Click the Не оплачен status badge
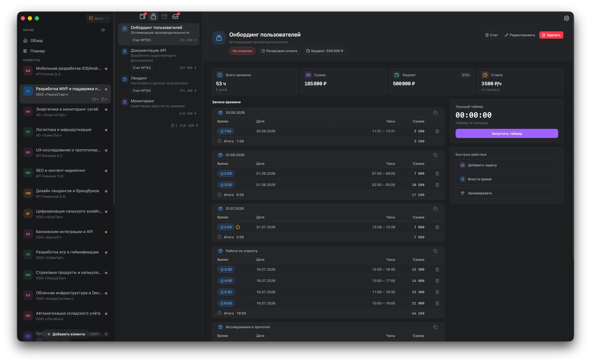 pyautogui.click(x=242, y=51)
